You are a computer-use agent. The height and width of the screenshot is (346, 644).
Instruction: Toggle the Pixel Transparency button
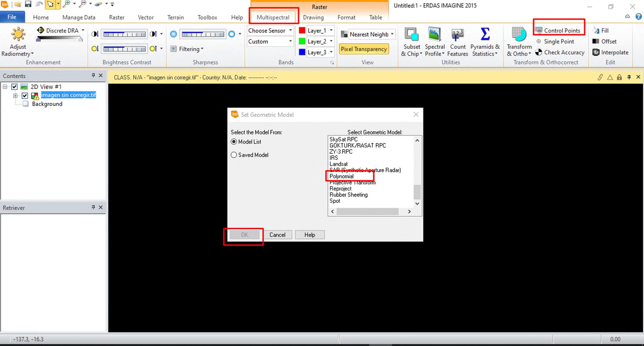coord(364,49)
